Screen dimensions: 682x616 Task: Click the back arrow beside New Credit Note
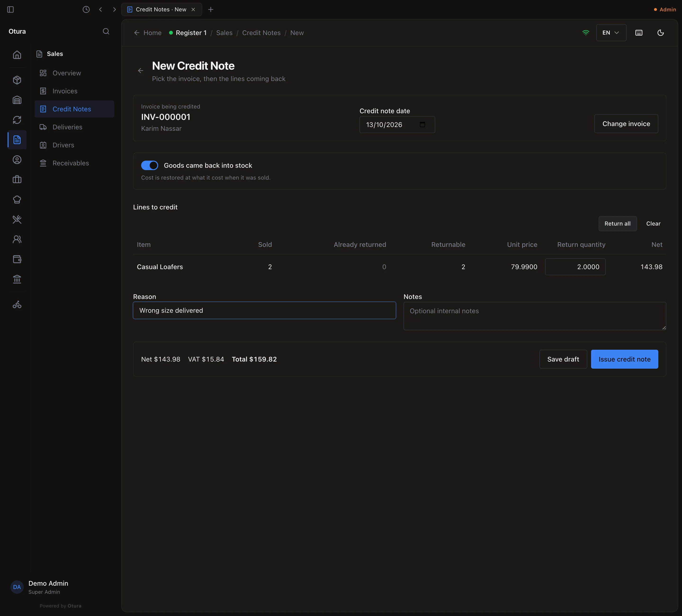(x=141, y=71)
